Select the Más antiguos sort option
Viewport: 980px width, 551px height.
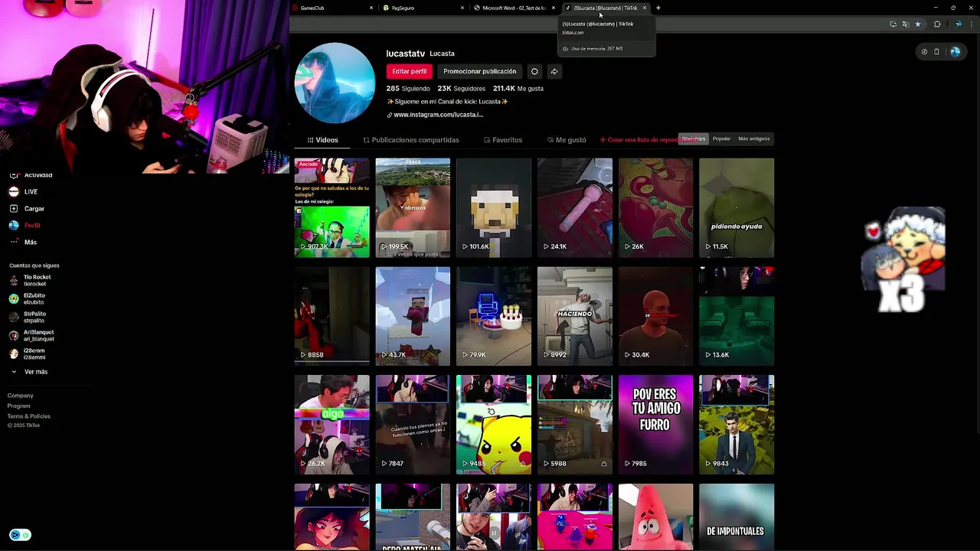coord(754,139)
